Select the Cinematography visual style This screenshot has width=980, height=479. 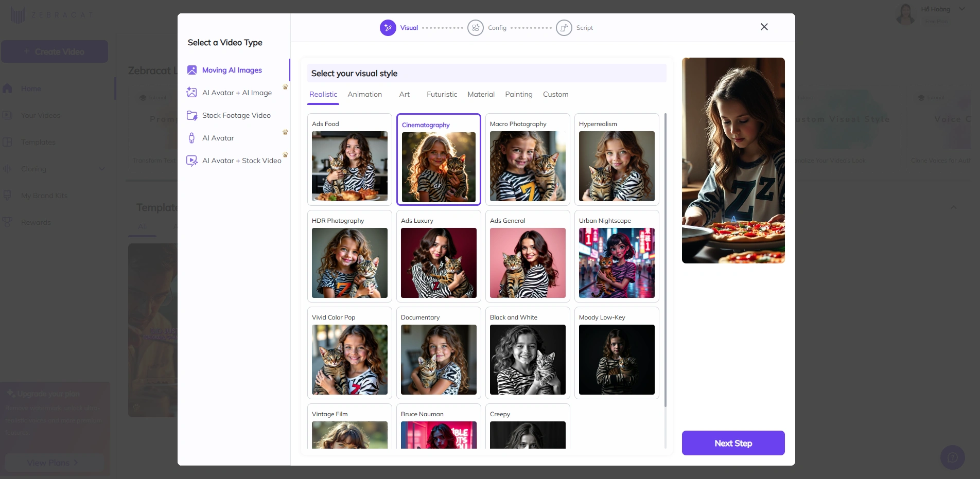(439, 159)
